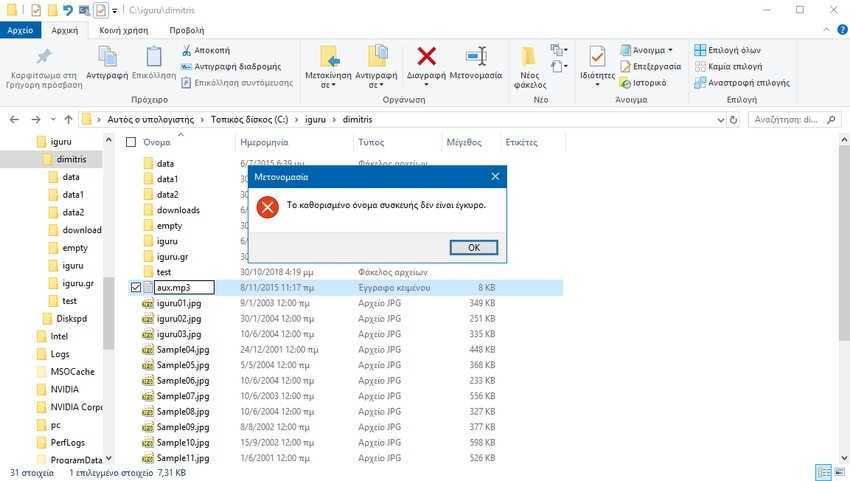This screenshot has height=481, width=850.
Task: Click the Μετονομασία rename icon
Action: pos(476,56)
